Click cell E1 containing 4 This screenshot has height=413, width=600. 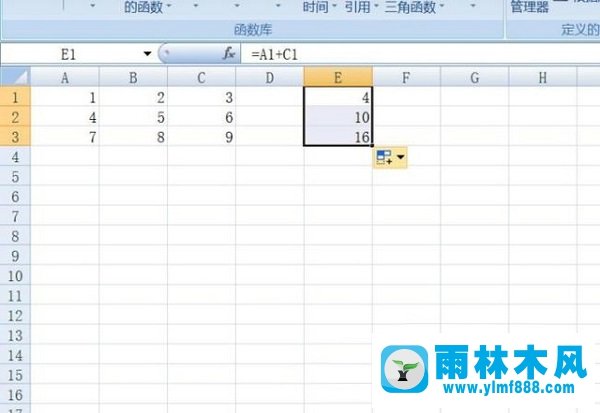[x=338, y=97]
